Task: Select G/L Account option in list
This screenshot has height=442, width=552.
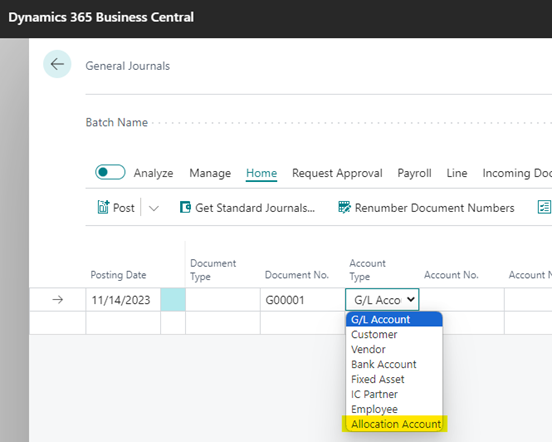Action: (394, 320)
